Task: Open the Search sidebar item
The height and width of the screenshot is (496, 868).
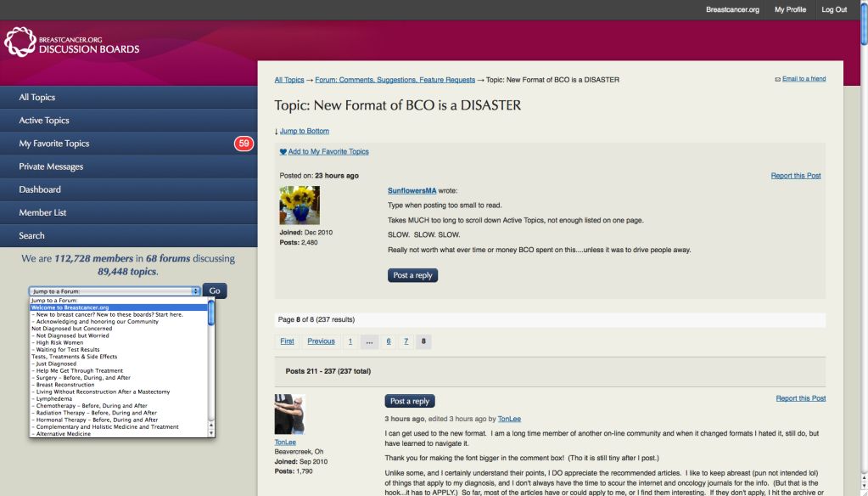Action: tap(128, 235)
